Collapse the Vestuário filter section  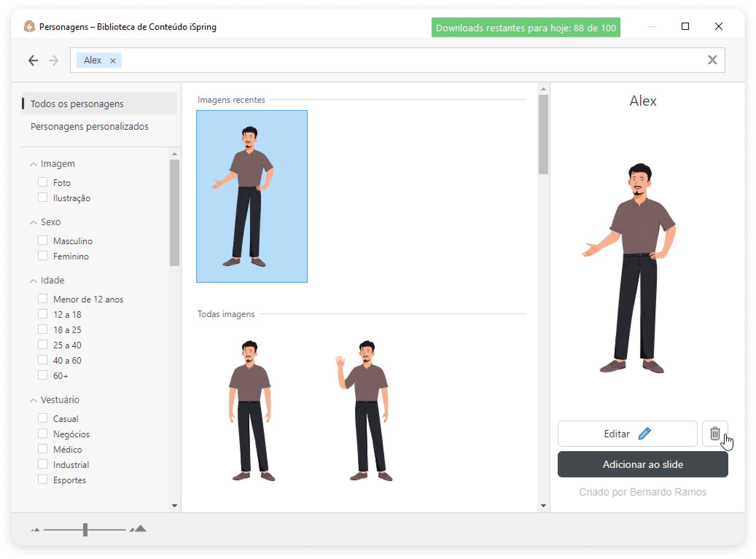pyautogui.click(x=33, y=400)
